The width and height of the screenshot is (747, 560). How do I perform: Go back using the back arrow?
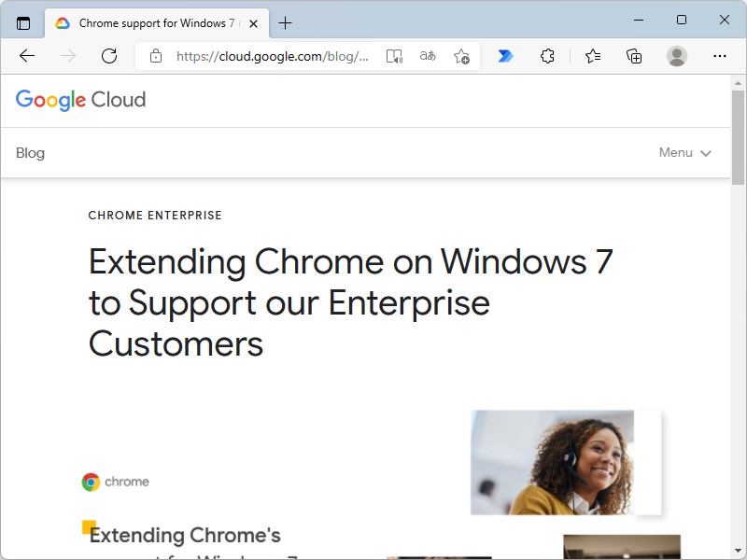27,56
